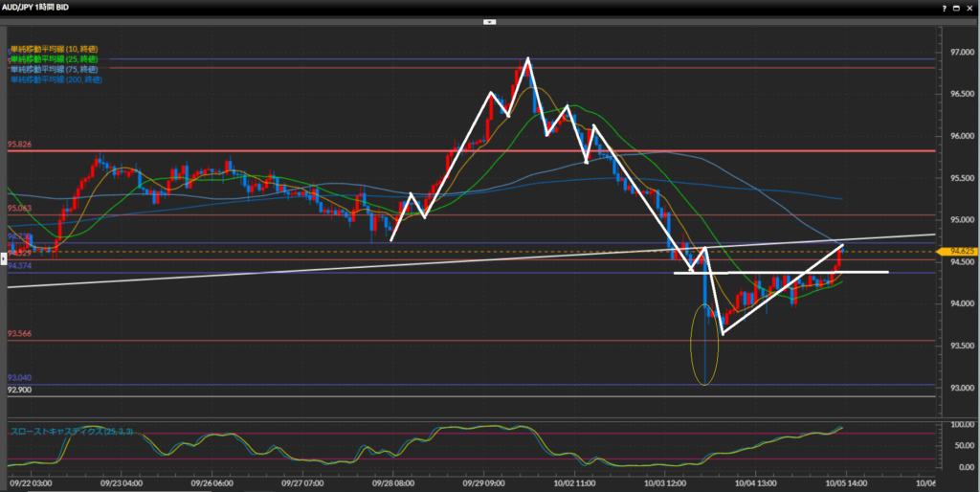The image size is (980, 492).
Task: Click the 92.900 horizontal line label
Action: pyautogui.click(x=19, y=391)
